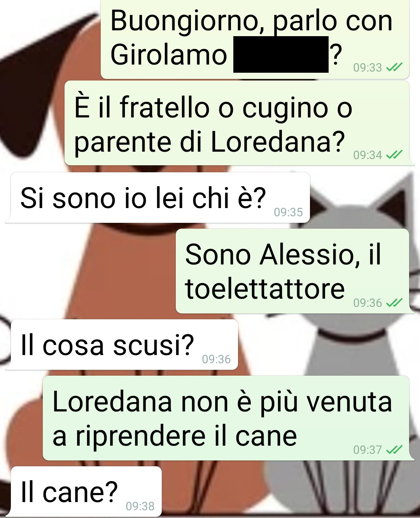Screen dimensions: 420x518
Task: Click the double-check read receipt at 09:34
Action: pos(394,155)
